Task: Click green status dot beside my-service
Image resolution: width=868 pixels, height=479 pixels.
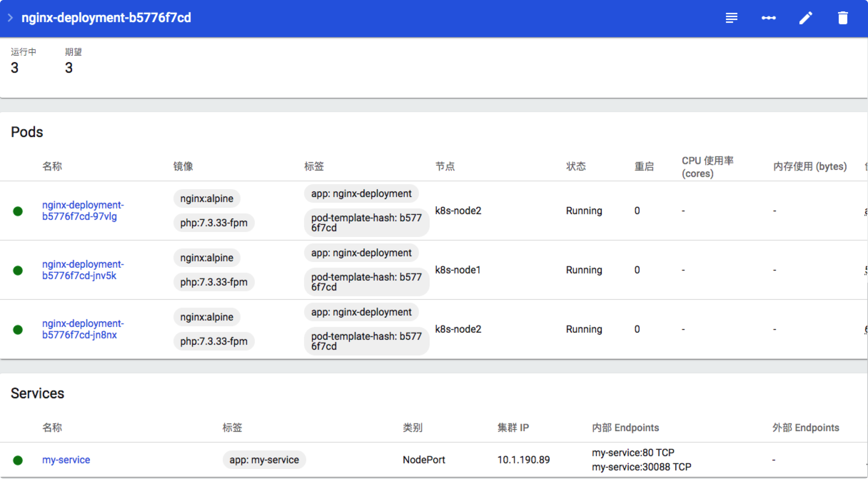Action: (18, 460)
